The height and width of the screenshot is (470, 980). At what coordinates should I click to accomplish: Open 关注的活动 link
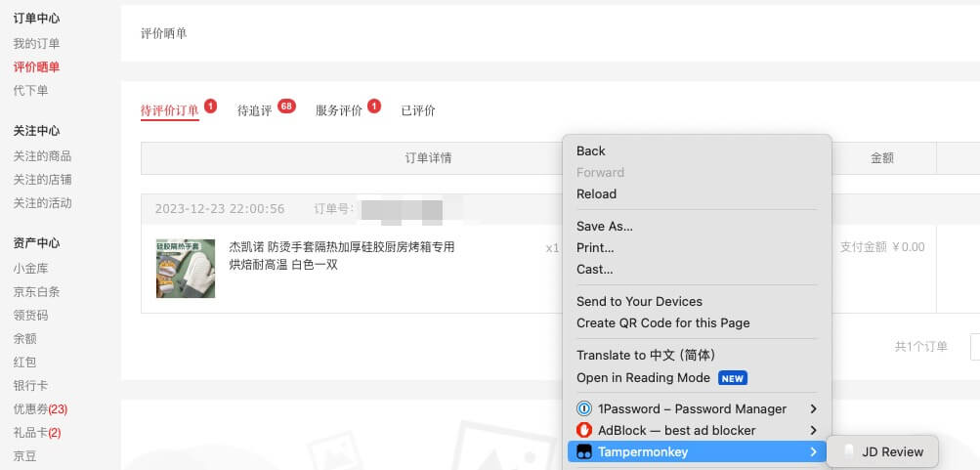(x=42, y=203)
